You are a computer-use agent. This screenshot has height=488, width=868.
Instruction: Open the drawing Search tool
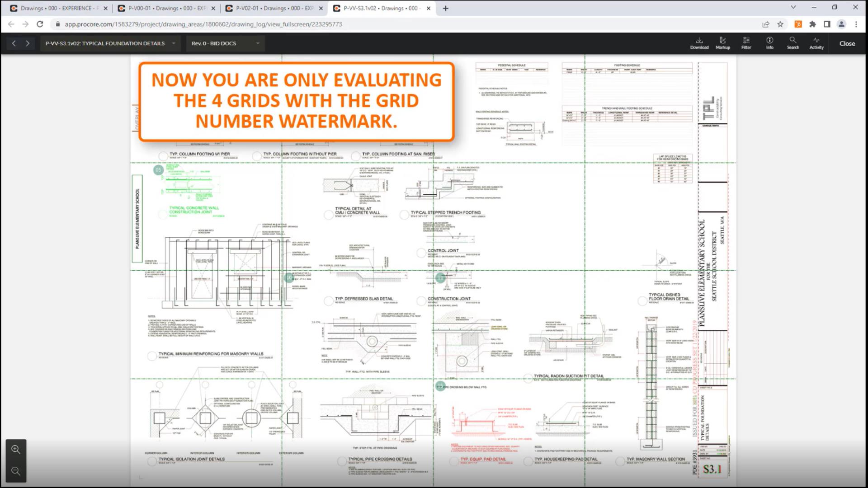pyautogui.click(x=793, y=43)
